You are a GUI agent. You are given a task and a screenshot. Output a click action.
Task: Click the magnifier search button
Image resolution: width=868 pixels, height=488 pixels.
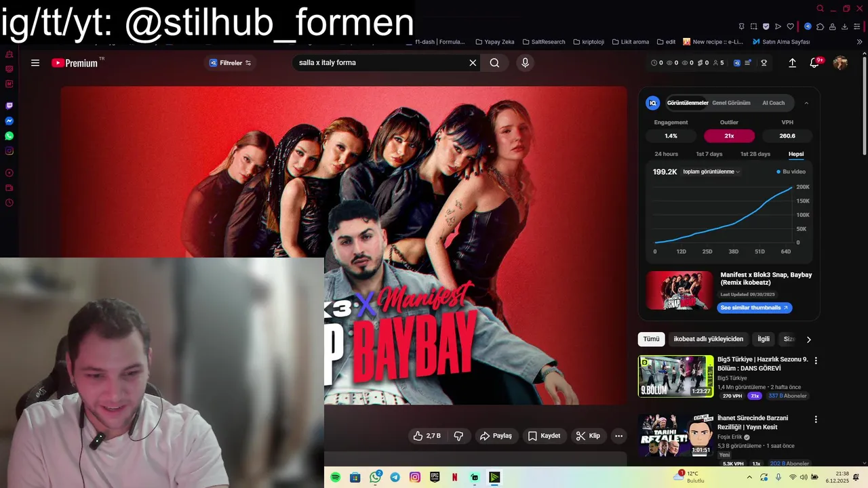click(x=494, y=63)
